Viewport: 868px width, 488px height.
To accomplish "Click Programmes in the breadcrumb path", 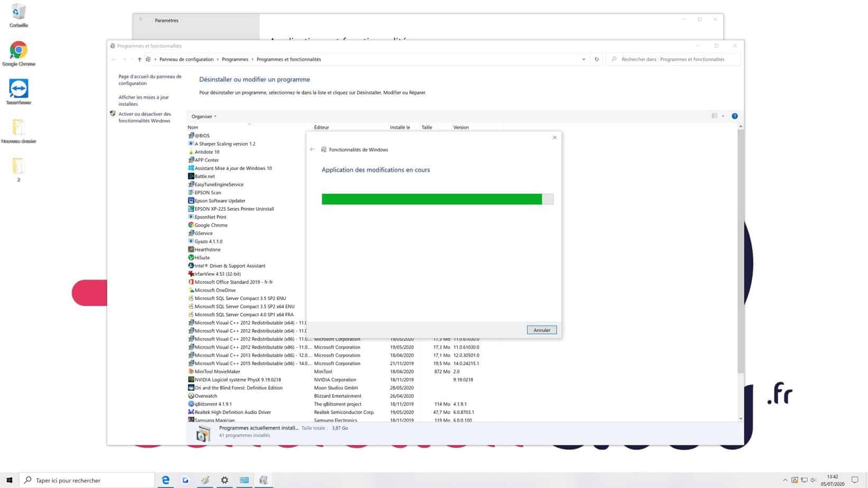I will click(235, 59).
